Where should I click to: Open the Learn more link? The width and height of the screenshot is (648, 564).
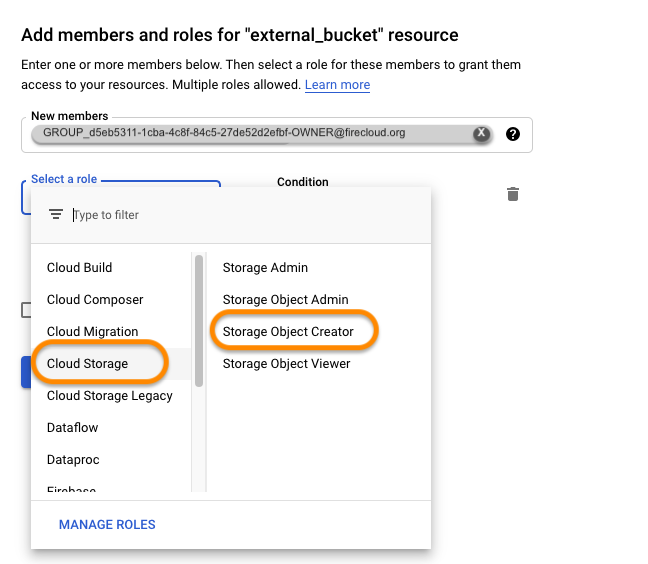(337, 85)
